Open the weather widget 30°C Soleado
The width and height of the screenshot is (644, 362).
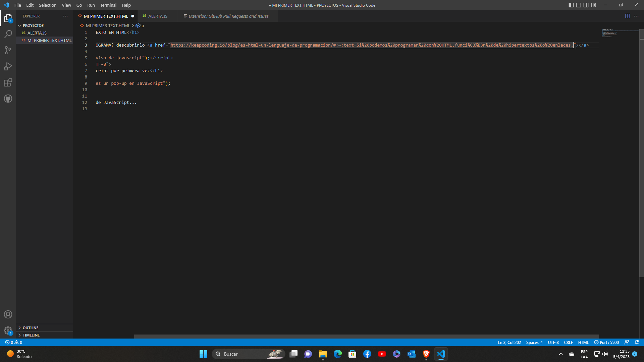click(20, 354)
